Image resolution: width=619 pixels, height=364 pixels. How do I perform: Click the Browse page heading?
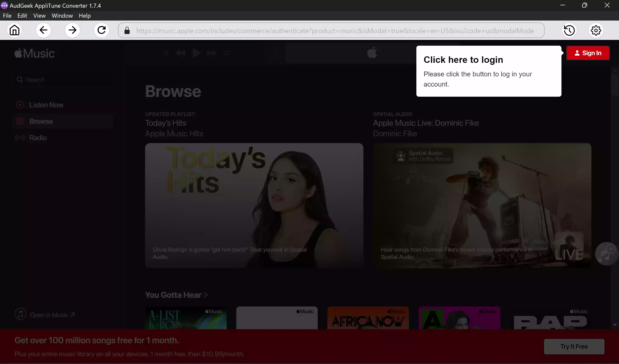pyautogui.click(x=173, y=91)
